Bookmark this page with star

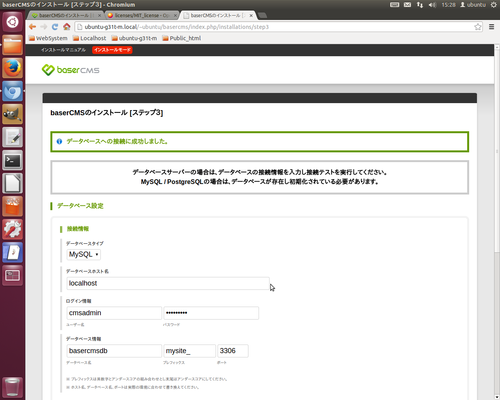click(x=478, y=27)
